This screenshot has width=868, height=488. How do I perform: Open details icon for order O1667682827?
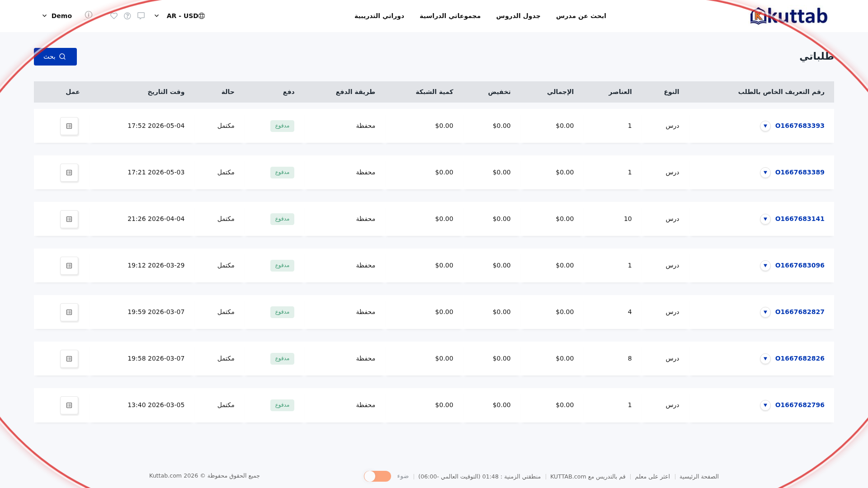[69, 312]
